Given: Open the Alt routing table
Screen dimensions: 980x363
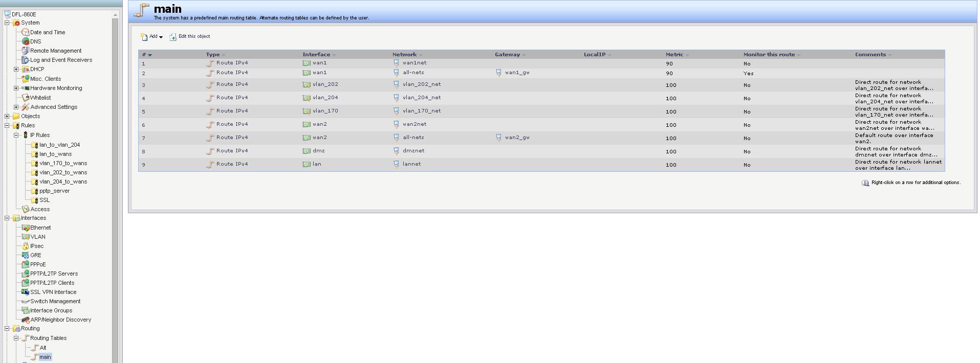Looking at the screenshot, I should pyautogui.click(x=43, y=348).
